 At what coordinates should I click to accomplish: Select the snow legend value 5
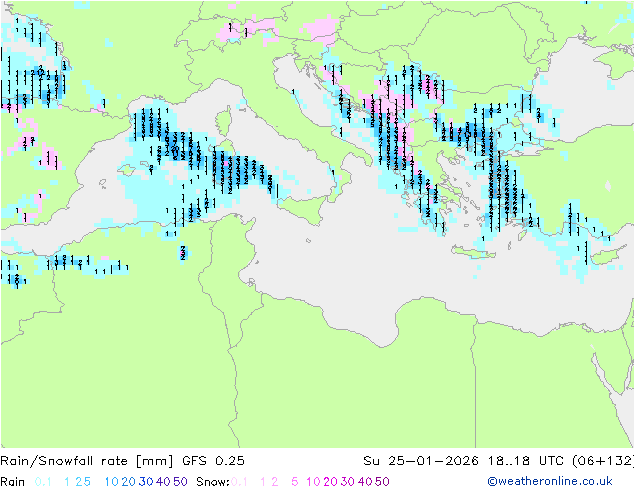[x=295, y=482]
